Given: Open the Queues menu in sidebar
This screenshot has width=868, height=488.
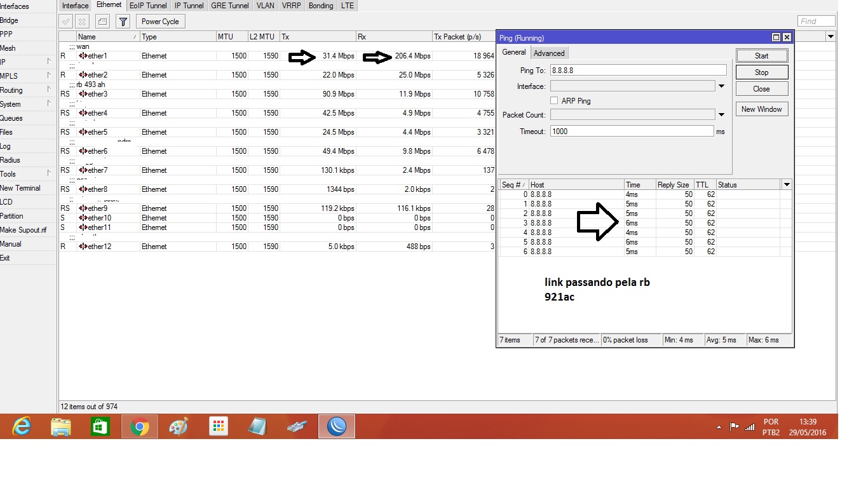Looking at the screenshot, I should coord(11,118).
